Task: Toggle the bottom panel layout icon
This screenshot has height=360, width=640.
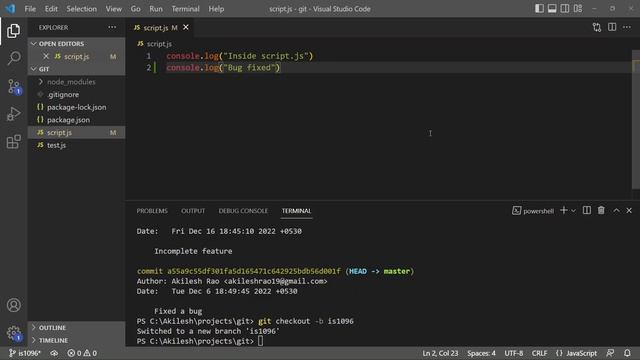Action: pyautogui.click(x=552, y=9)
